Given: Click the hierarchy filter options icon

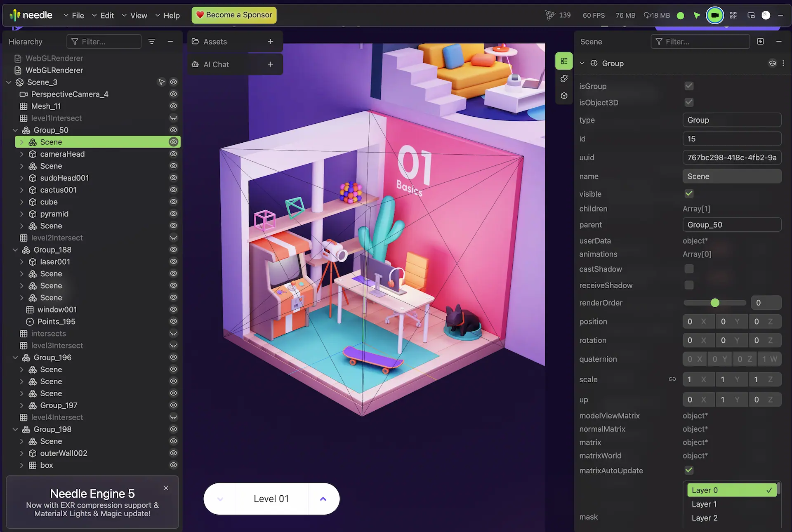Looking at the screenshot, I should tap(152, 41).
